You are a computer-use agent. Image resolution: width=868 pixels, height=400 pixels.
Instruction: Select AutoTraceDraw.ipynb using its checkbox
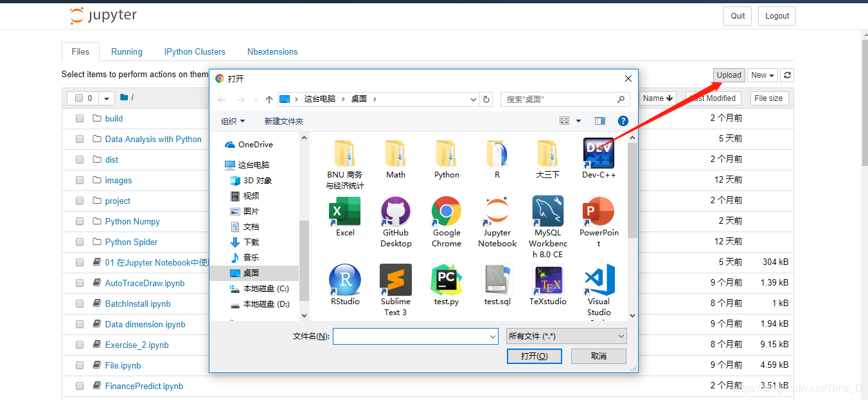click(x=79, y=283)
